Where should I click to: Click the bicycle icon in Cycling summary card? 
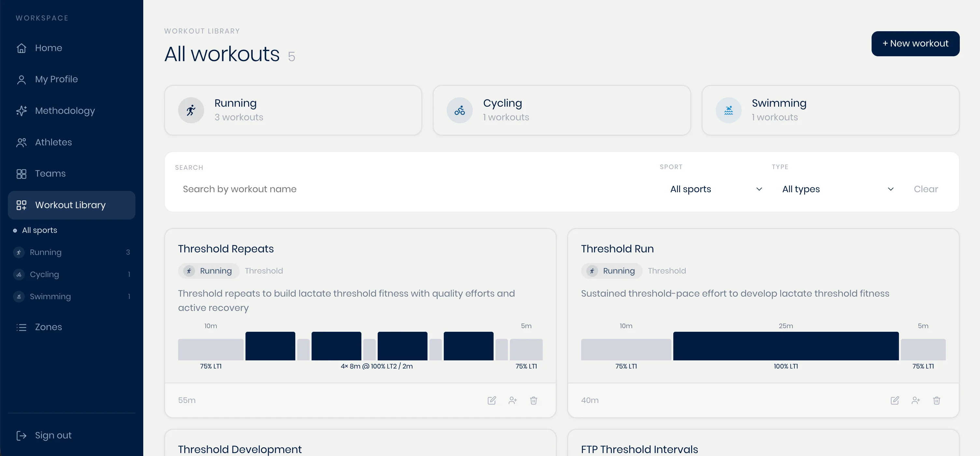pyautogui.click(x=460, y=111)
